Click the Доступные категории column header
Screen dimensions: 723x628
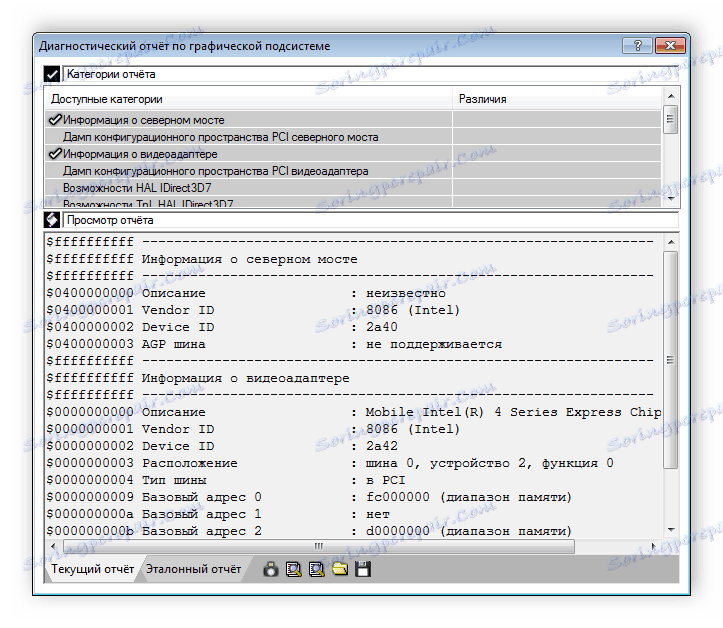point(248,99)
